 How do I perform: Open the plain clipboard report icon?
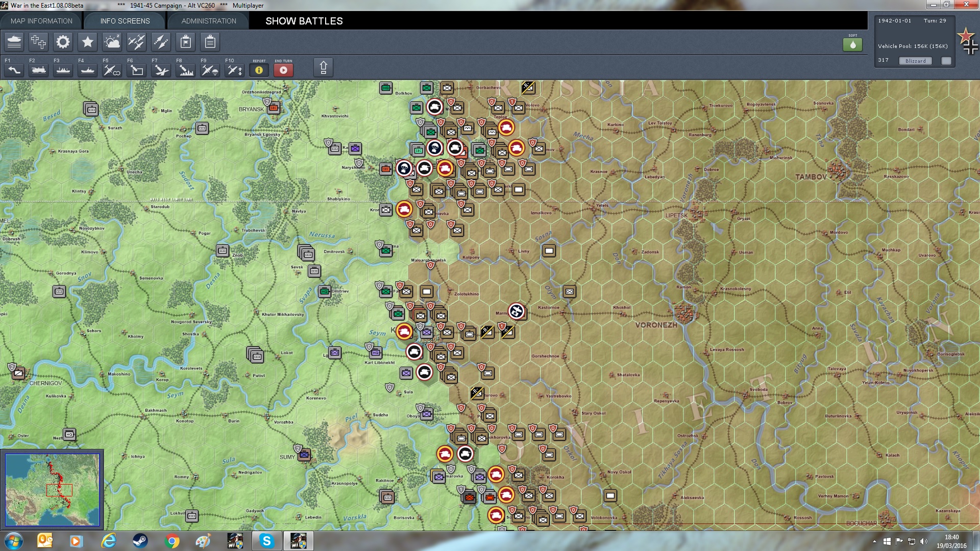tap(210, 42)
